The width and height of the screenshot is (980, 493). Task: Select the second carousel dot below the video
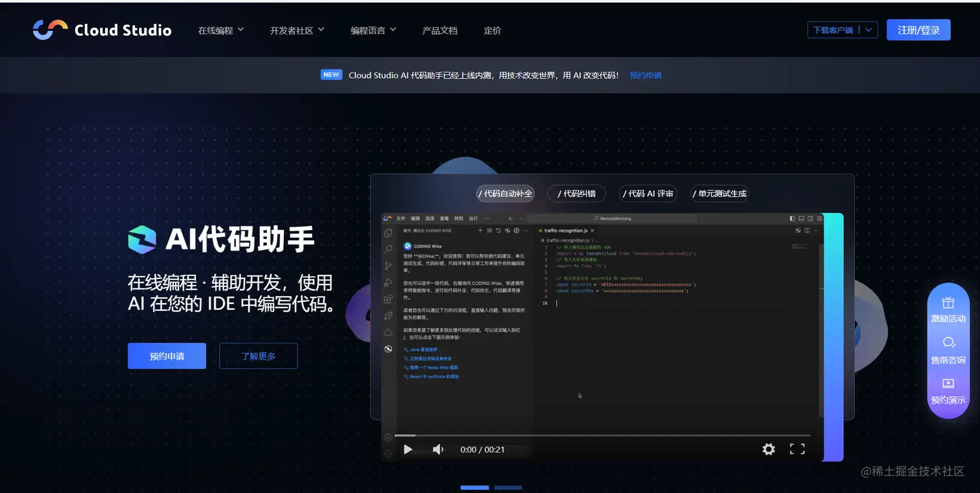click(508, 487)
